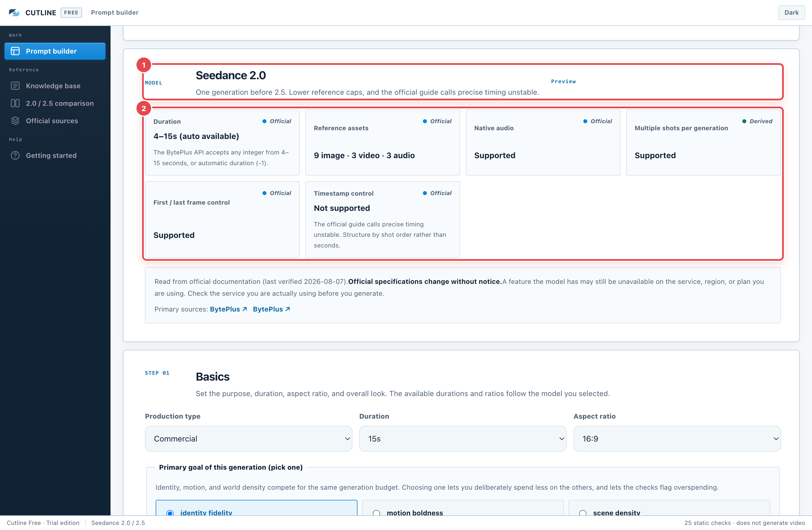Screen dimensions: 812x530
Task: Click the second BytePlus primary source link
Action: pos(271,309)
